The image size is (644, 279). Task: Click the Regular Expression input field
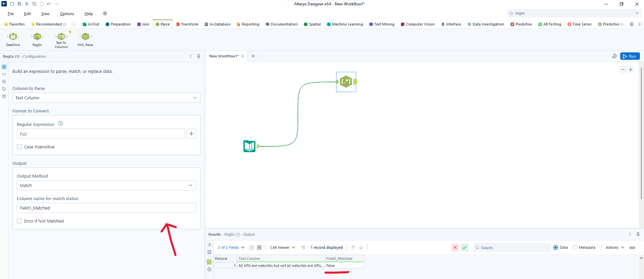click(x=101, y=134)
